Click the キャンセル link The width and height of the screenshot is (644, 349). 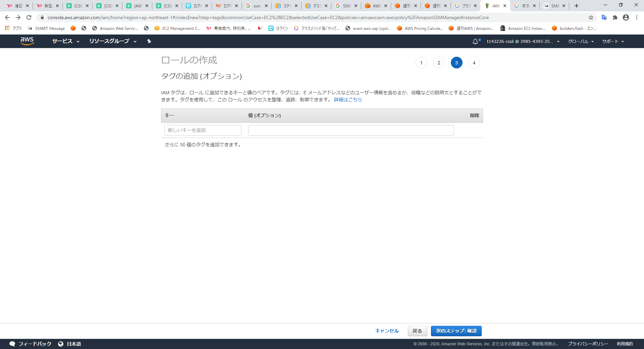[387, 331]
